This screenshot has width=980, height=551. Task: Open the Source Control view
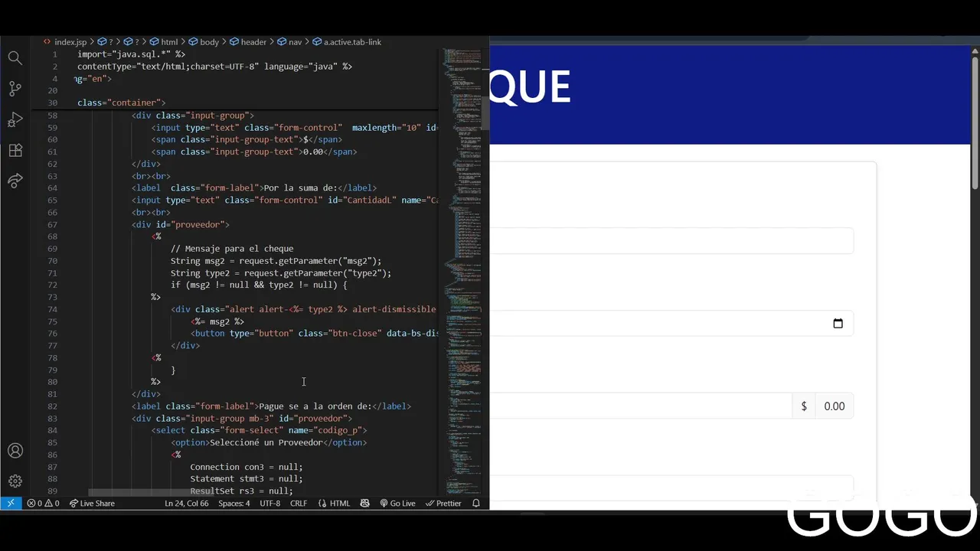click(15, 89)
